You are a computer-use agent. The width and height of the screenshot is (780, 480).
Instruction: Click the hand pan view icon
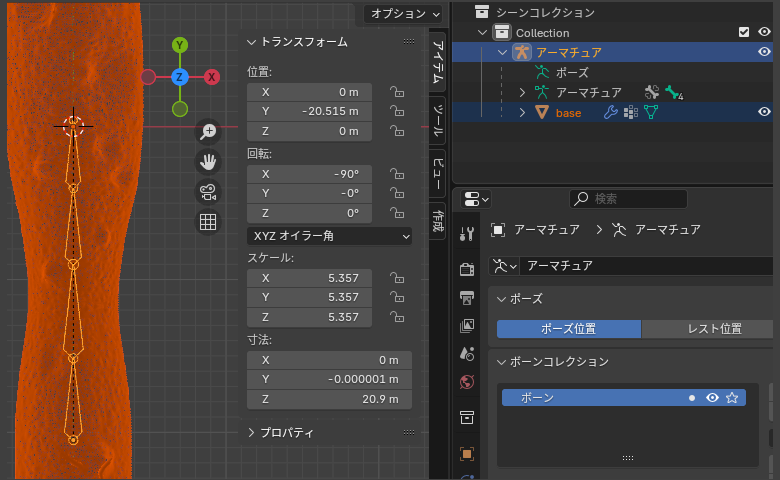[x=208, y=161]
